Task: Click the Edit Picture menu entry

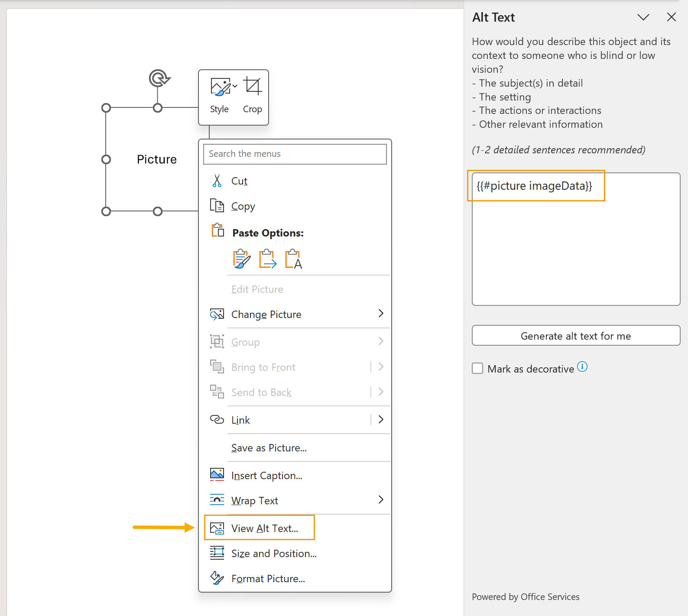Action: click(x=295, y=289)
